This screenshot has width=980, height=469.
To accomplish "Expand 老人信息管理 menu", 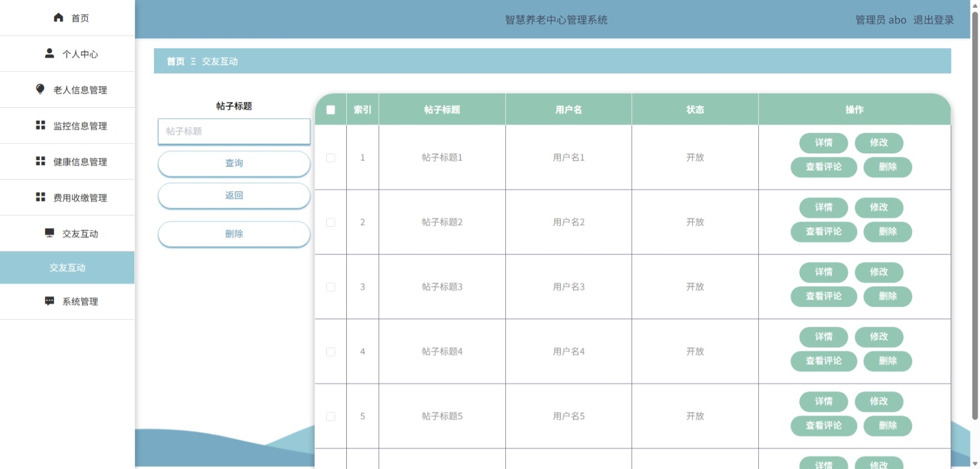I will [67, 90].
